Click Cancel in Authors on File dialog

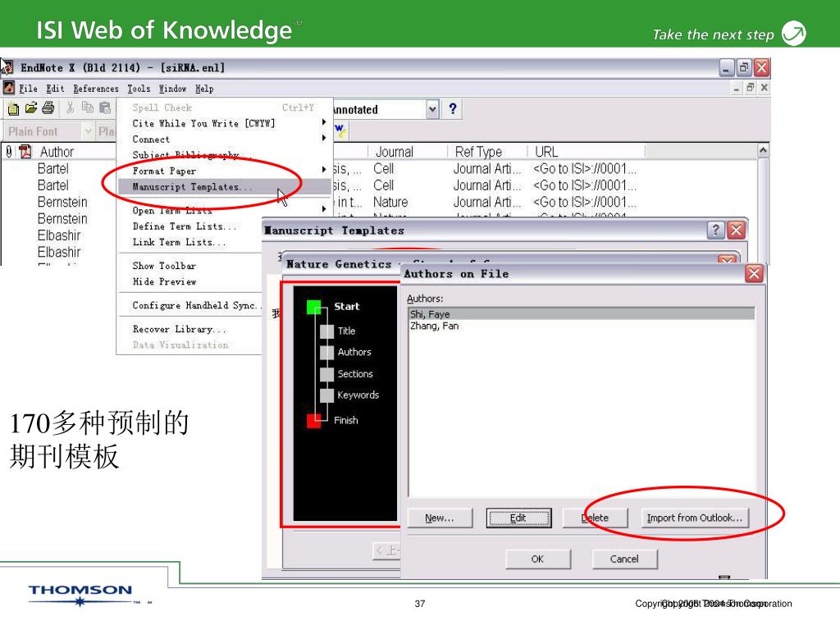click(624, 559)
